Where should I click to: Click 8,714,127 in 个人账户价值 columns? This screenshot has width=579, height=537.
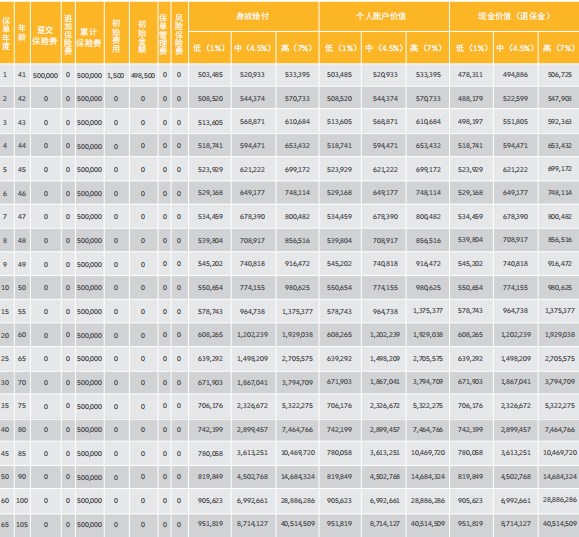click(x=385, y=524)
